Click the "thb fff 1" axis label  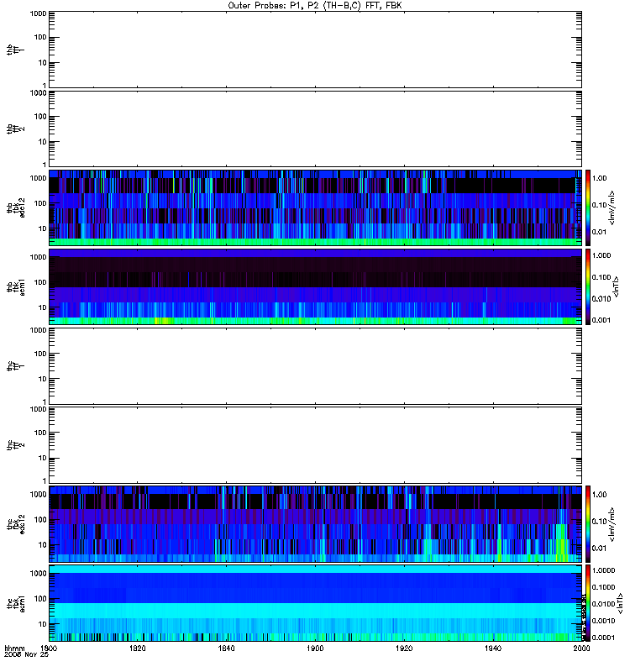(15, 50)
